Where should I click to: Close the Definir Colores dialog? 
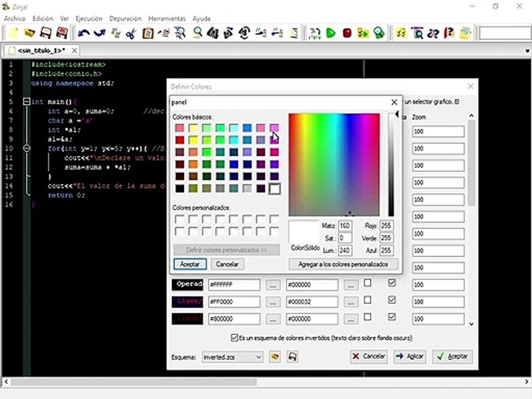pyautogui.click(x=470, y=86)
